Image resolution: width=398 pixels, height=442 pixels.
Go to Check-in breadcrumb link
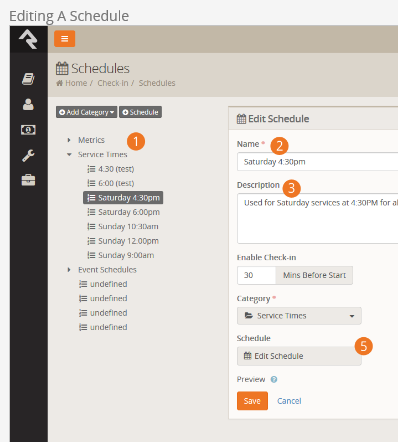(x=113, y=83)
